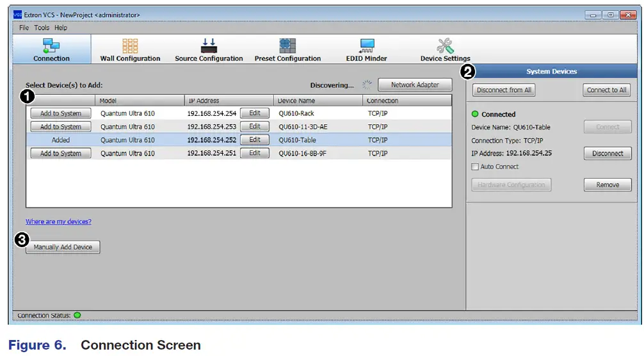This screenshot has width=644, height=356.
Task: Select the QU610-Table device name
Action: [298, 140]
